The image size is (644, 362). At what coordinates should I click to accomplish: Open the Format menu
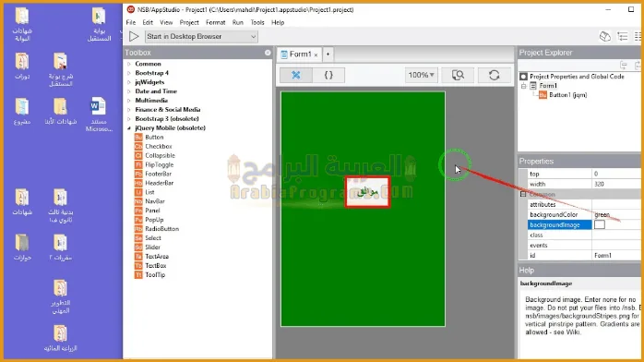[216, 22]
